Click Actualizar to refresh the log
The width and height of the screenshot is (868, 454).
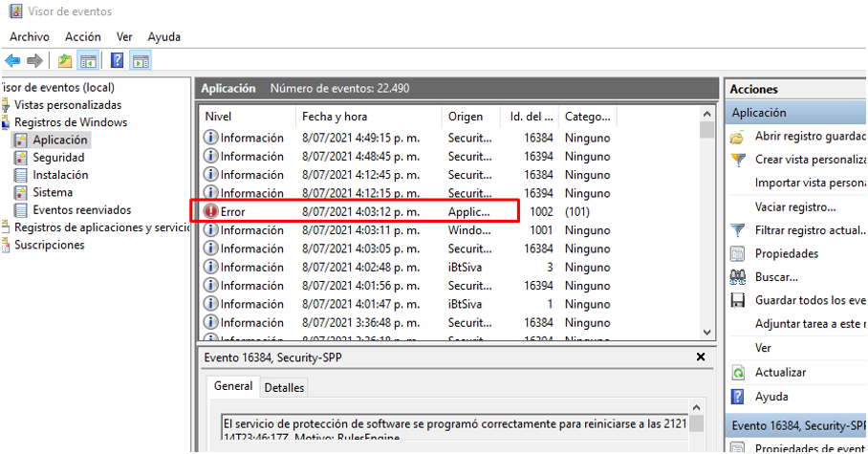pos(780,373)
